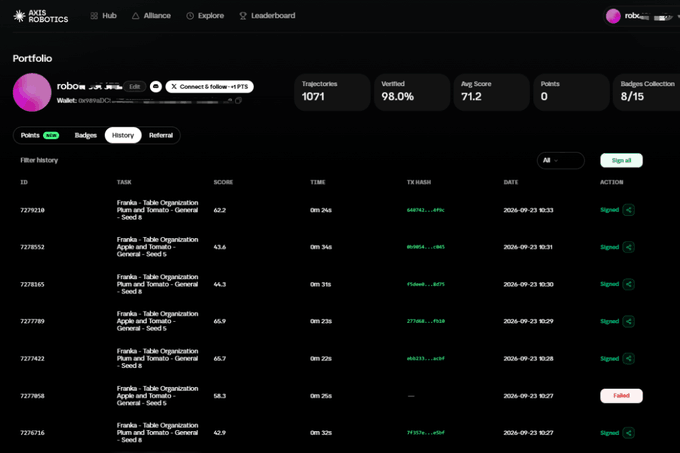Click score 65.9 for row 7277789
The height and width of the screenshot is (453, 680).
(x=219, y=321)
